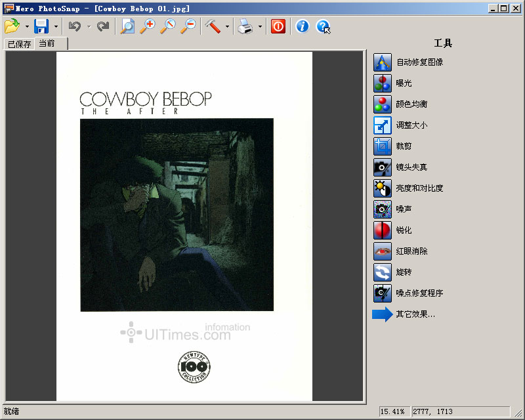Click the 曝光 exposure icon

pos(383,83)
